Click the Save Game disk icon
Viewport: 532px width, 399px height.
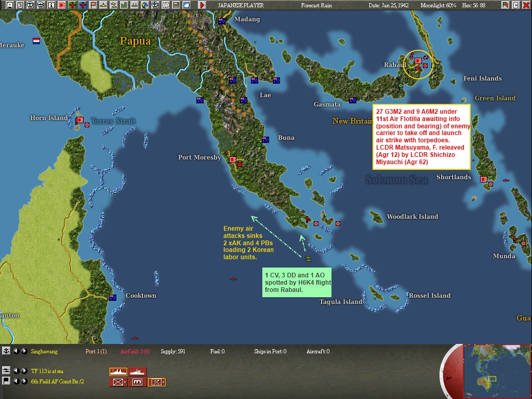pos(10,5)
